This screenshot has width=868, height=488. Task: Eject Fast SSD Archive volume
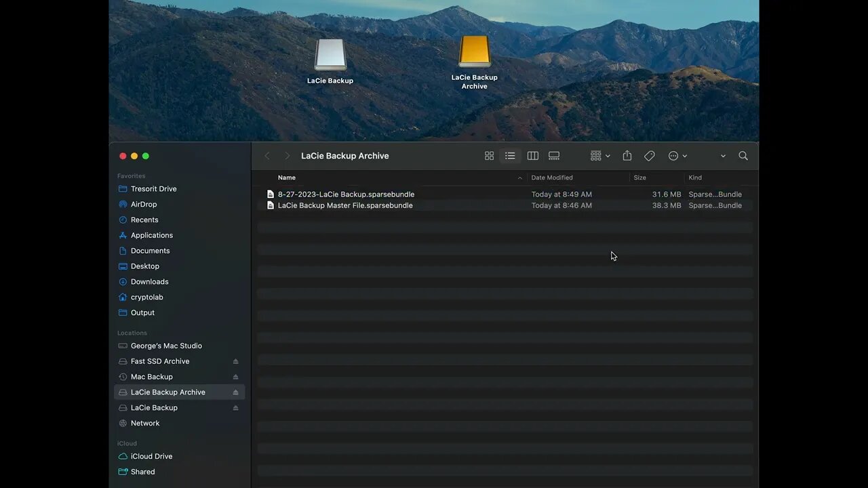click(x=236, y=361)
